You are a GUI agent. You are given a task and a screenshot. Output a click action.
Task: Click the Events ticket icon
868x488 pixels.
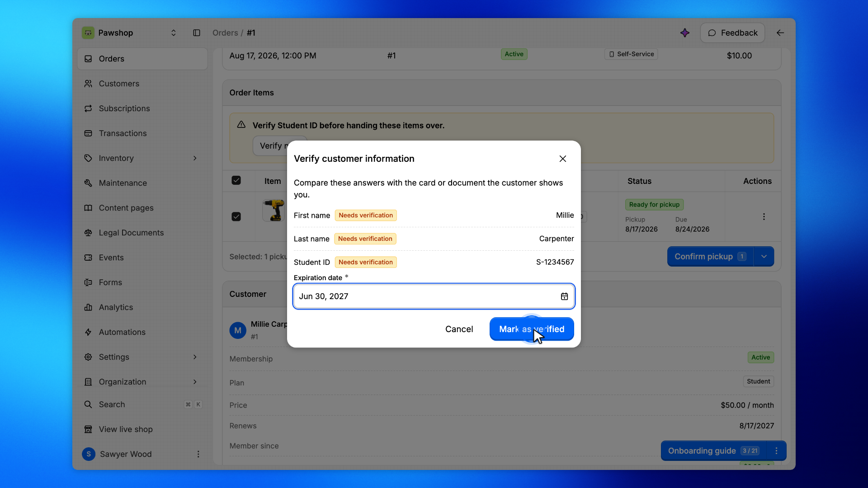click(x=88, y=258)
